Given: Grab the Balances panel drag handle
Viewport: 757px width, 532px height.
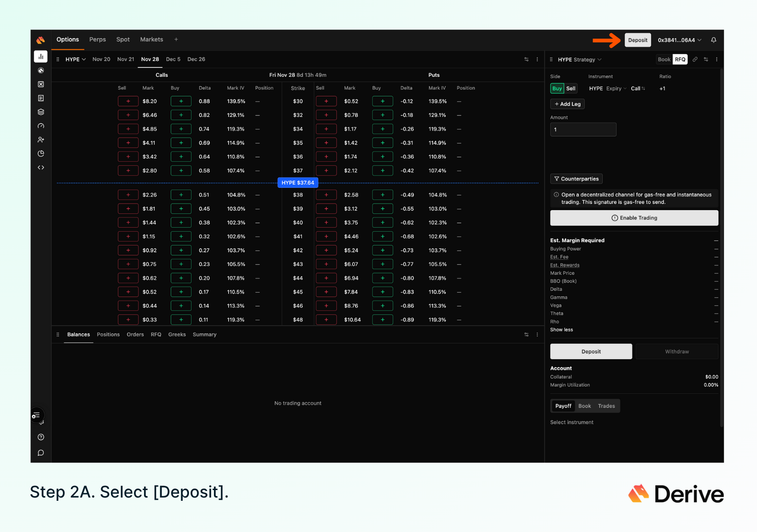Looking at the screenshot, I should tap(58, 334).
